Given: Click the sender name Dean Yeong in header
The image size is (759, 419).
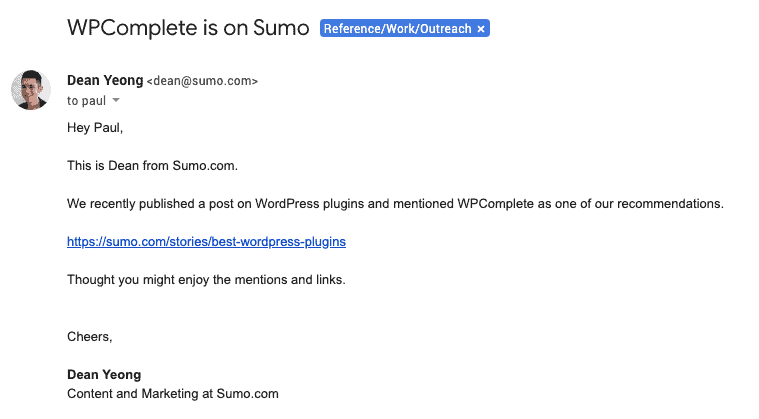Looking at the screenshot, I should (105, 80).
